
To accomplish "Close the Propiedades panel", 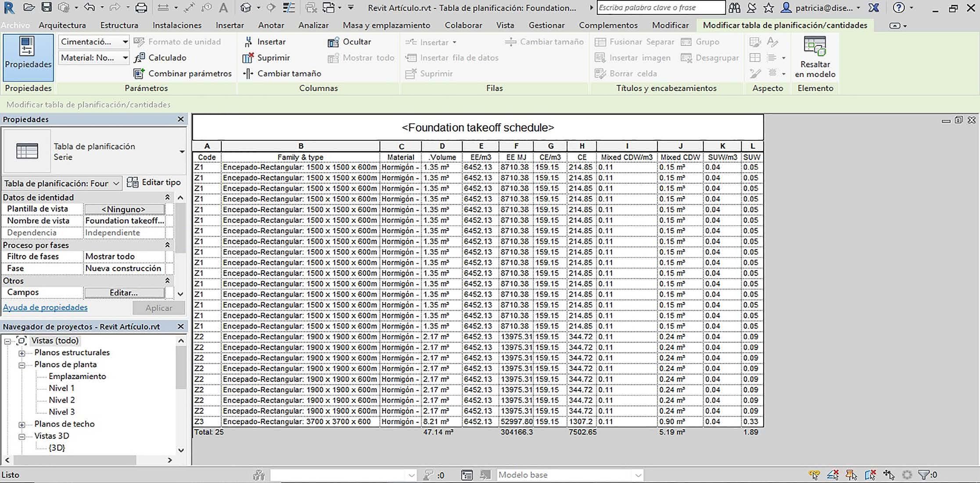I will (180, 119).
